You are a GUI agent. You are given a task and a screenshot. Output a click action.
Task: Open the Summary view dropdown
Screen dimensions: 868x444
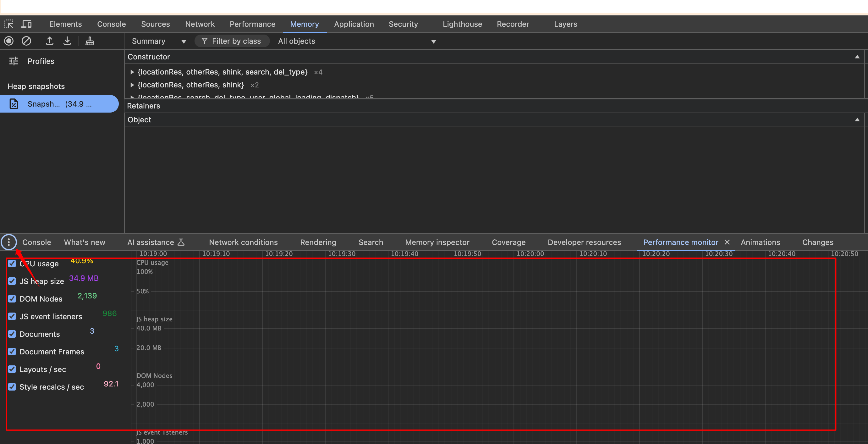point(159,41)
